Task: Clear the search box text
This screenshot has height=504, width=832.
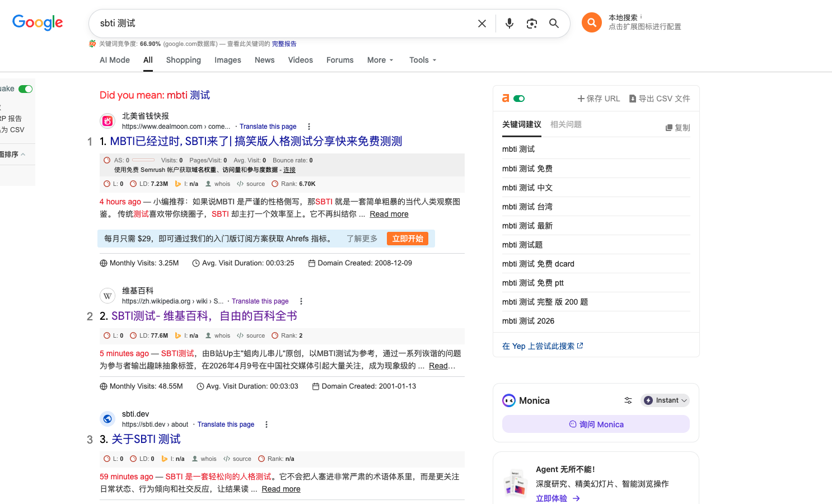Action: (482, 24)
